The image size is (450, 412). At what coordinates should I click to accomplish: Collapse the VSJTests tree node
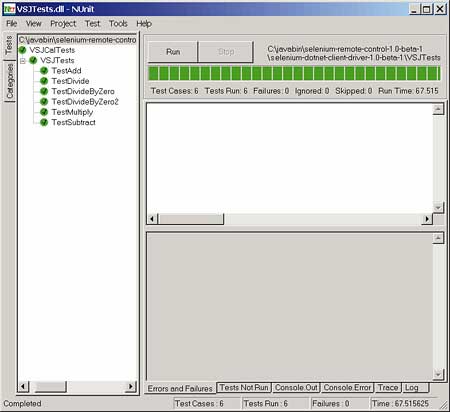[23, 61]
